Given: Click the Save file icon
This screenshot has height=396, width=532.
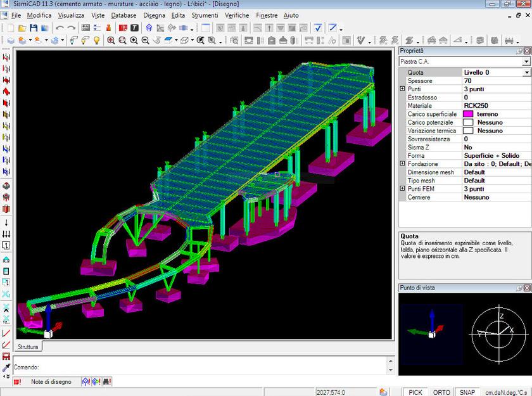Looking at the screenshot, I should (x=34, y=28).
